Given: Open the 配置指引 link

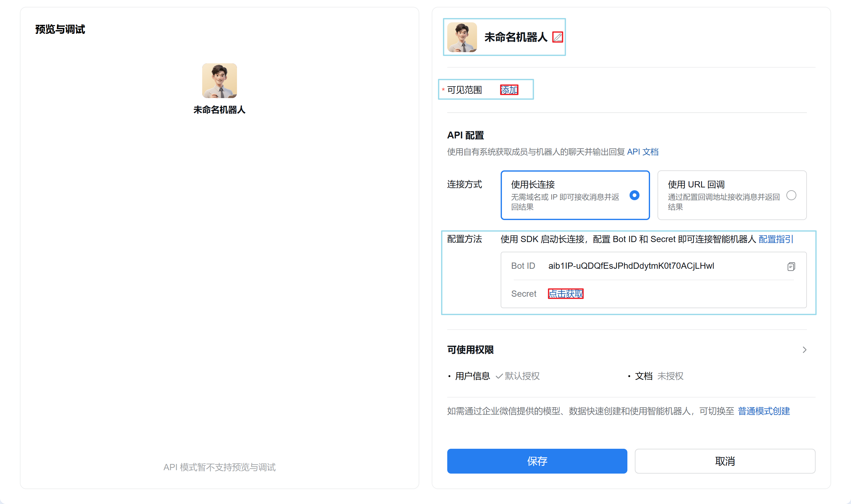Looking at the screenshot, I should pos(776,239).
